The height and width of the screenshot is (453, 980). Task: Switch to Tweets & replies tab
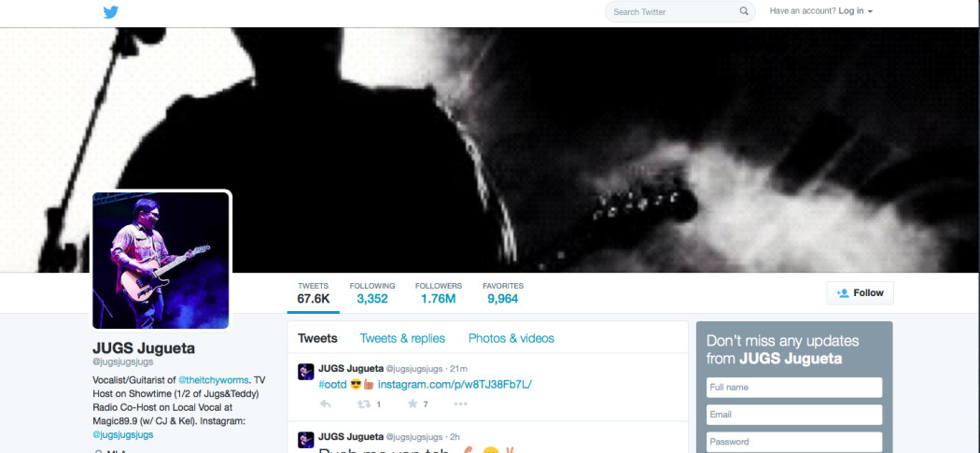coord(402,338)
